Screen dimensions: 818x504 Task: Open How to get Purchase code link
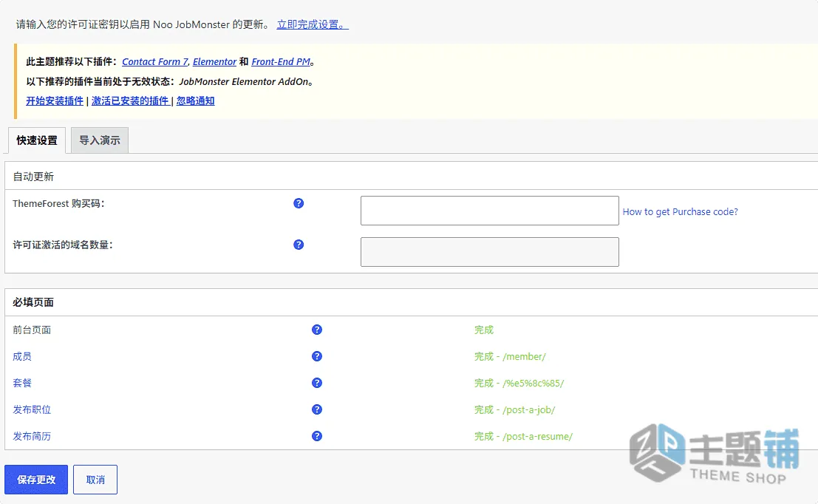pyautogui.click(x=681, y=212)
